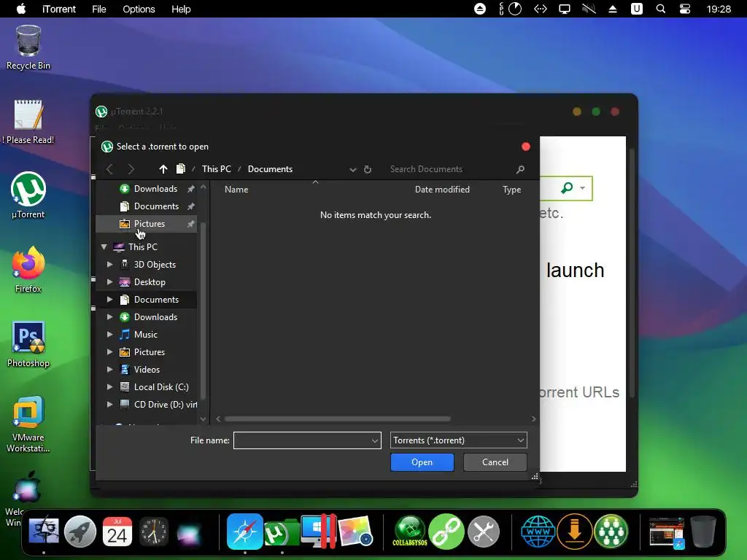Viewport: 747px width, 560px height.
Task: Expand the Music tree node
Action: click(x=109, y=334)
